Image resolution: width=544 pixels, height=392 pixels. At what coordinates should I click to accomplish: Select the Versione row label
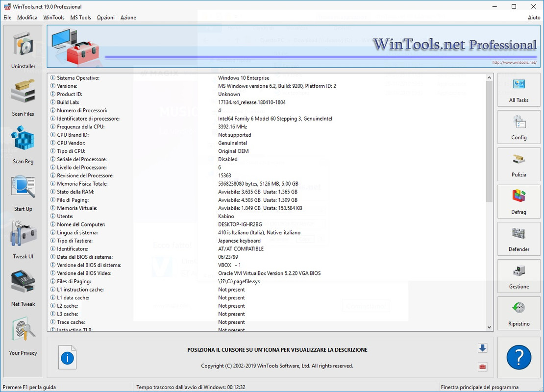67,86
